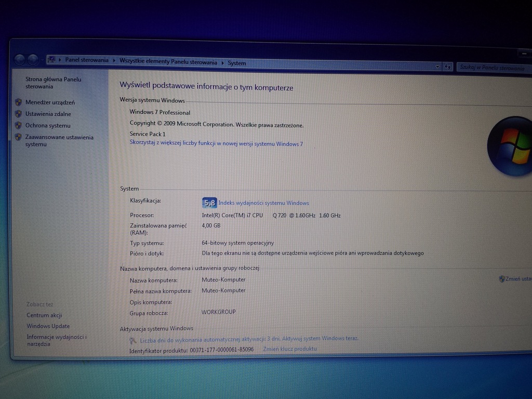This screenshot has height=399, width=532.
Task: Open Informacje wydajności i narzędzia link
Action: [57, 340]
